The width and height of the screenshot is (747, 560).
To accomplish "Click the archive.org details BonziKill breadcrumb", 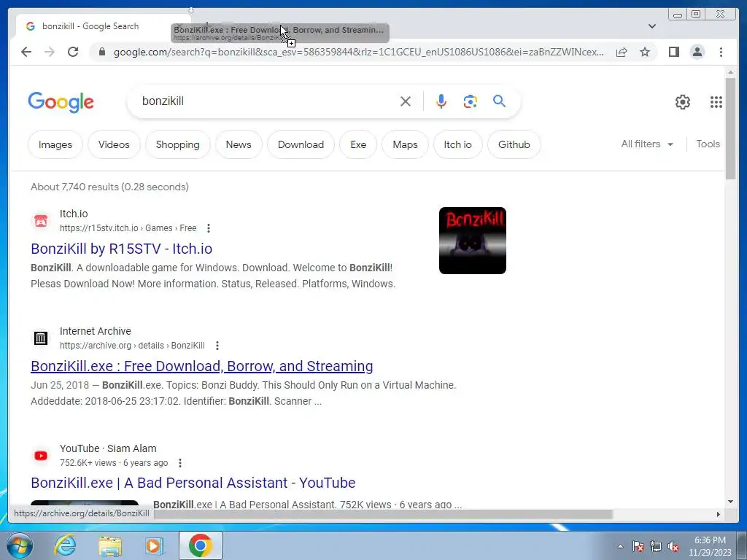I will point(133,346).
